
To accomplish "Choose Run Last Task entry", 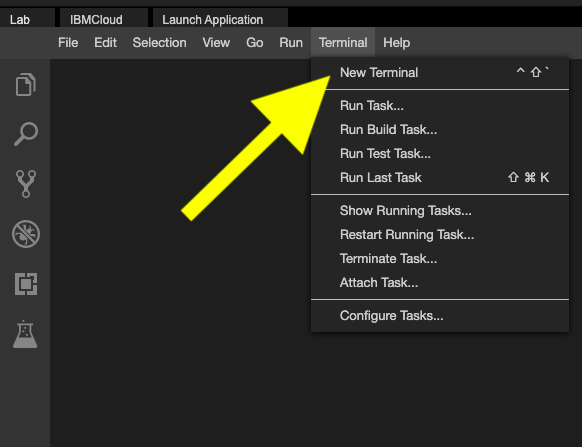I will (440, 177).
